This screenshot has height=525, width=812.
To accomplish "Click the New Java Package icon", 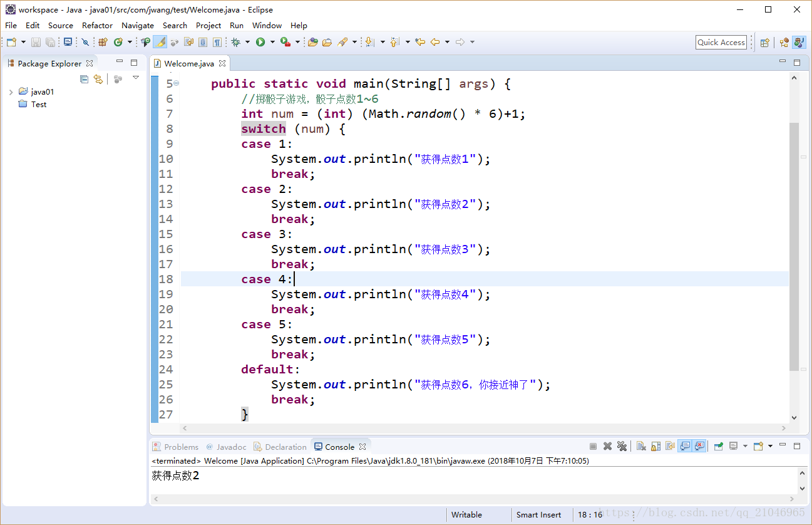I will click(x=103, y=42).
